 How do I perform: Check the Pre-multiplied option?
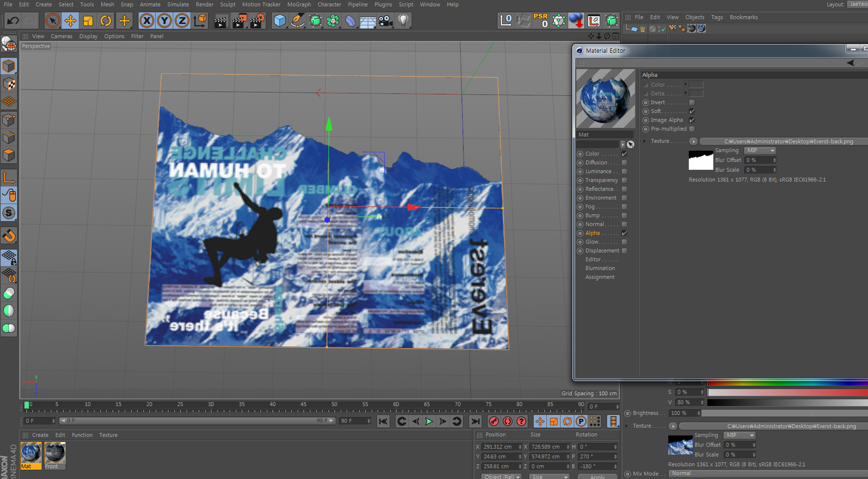point(692,129)
